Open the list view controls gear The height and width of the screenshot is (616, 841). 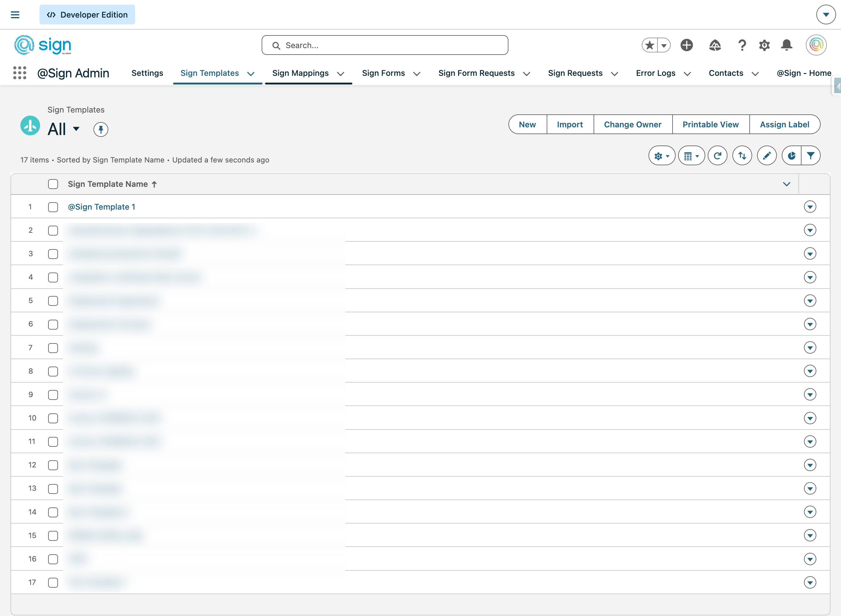[661, 156]
